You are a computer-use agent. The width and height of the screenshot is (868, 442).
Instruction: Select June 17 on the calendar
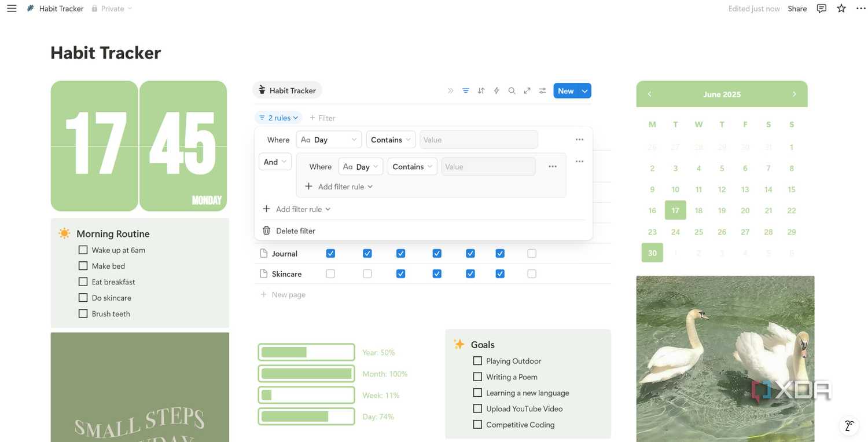[675, 210]
